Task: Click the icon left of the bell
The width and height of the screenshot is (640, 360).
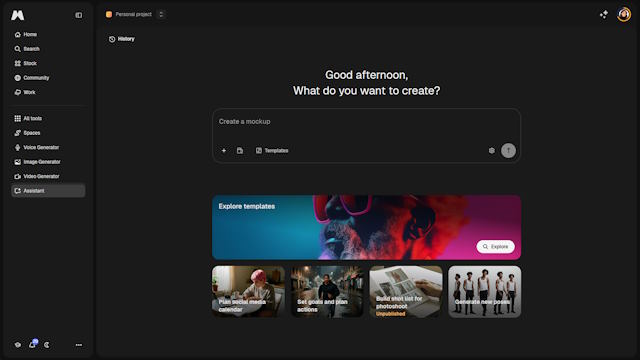Action: 18,345
